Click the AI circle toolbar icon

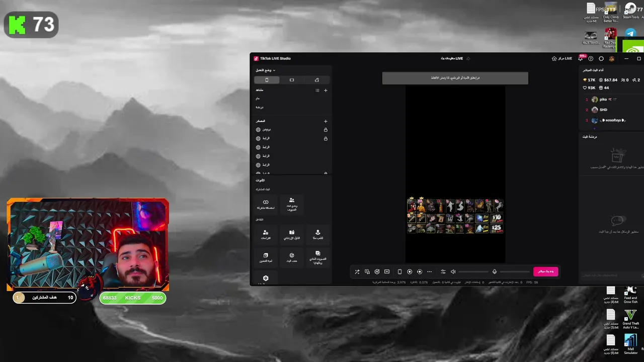click(377, 271)
